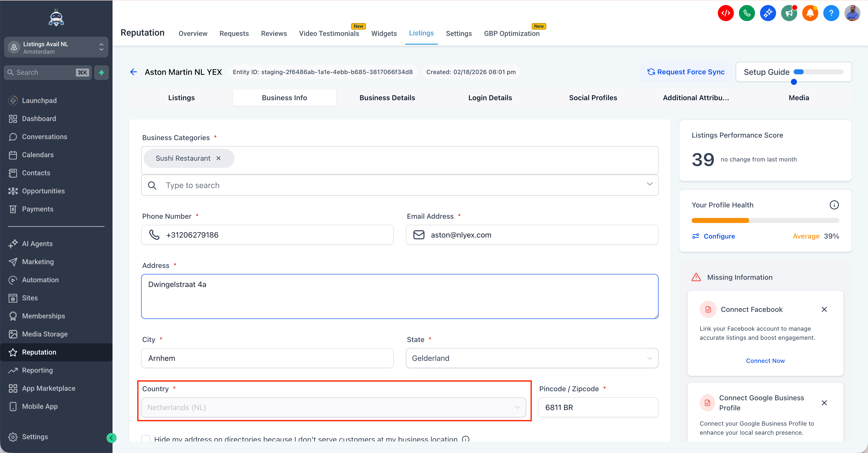The width and height of the screenshot is (868, 453).
Task: Click the Connect Now link
Action: pyautogui.click(x=765, y=361)
